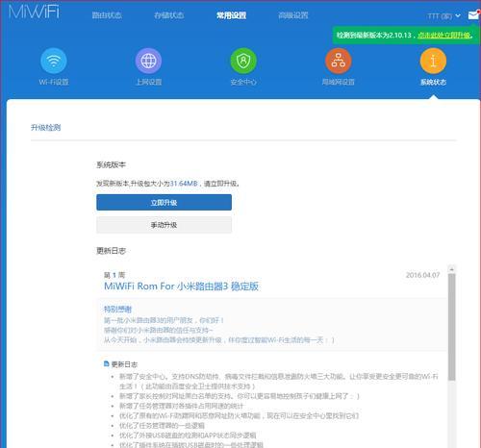Viewport: 481px width, 448px height.
Task: Click the 上网设置 text label
Action: [x=148, y=82]
